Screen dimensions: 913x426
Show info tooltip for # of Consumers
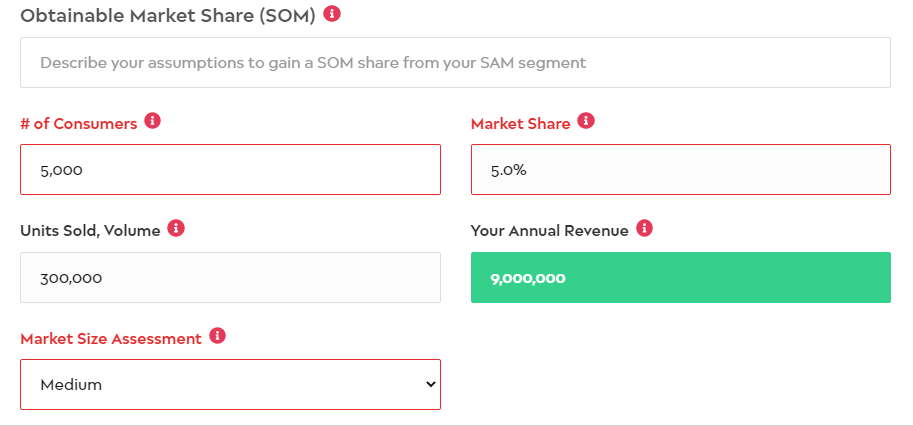pyautogui.click(x=153, y=121)
